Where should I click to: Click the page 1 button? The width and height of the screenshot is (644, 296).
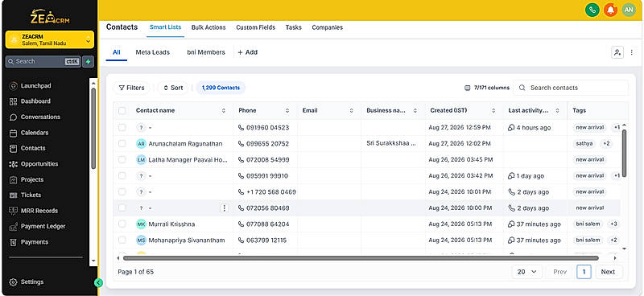click(x=584, y=272)
